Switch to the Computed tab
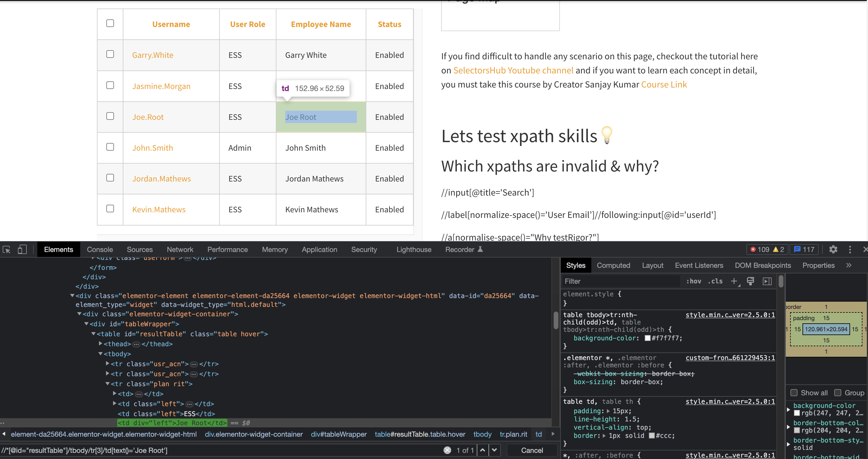Viewport: 868px width, 459px height. (613, 265)
